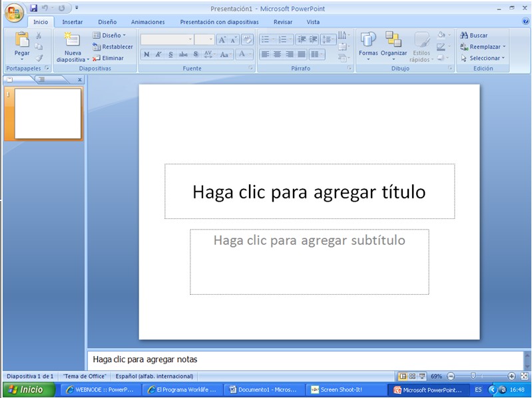Viewport: 532px width, 398px height.
Task: Click the Shape fill paint bucket icon
Action: (x=441, y=35)
